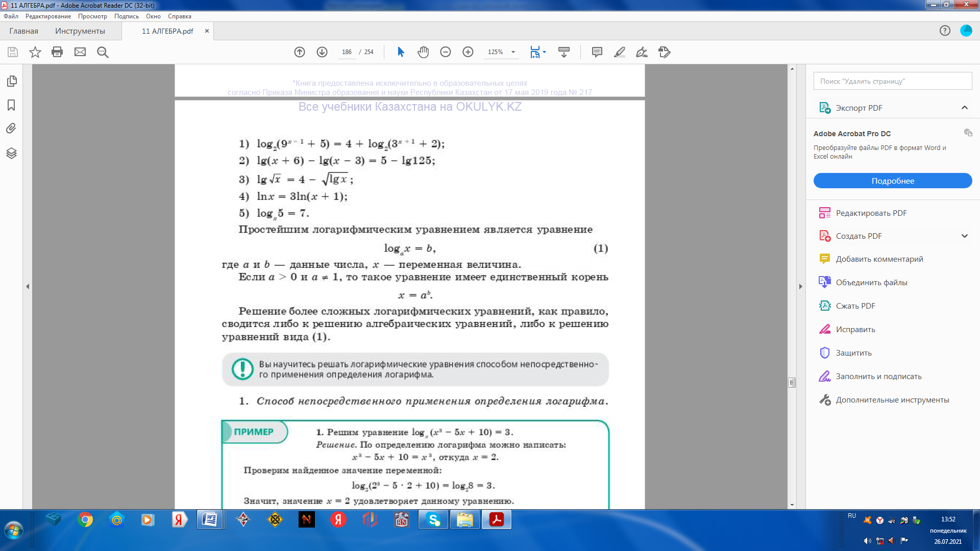This screenshot has width=980, height=551.
Task: Click the highlight text pen icon
Action: pyautogui.click(x=619, y=52)
